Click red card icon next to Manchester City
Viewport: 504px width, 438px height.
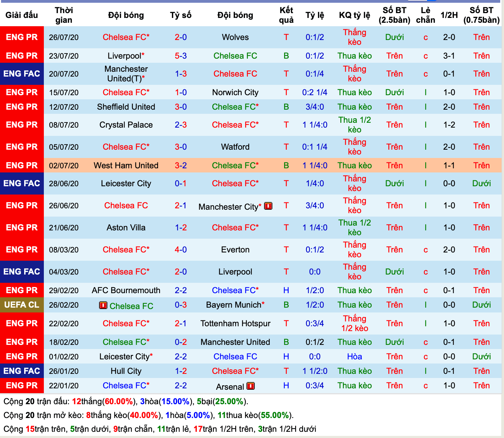coord(268,206)
